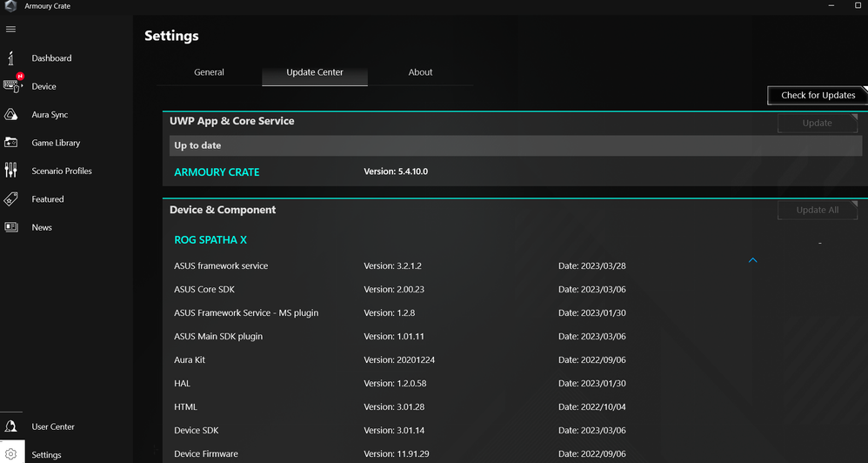Click 'Date: 2023/03/28' value
Image resolution: width=868 pixels, height=463 pixels.
coord(591,265)
